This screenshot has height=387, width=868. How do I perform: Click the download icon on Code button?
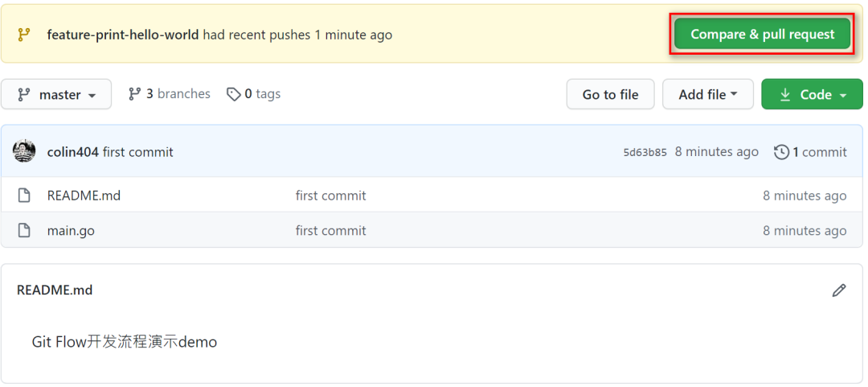coord(785,95)
